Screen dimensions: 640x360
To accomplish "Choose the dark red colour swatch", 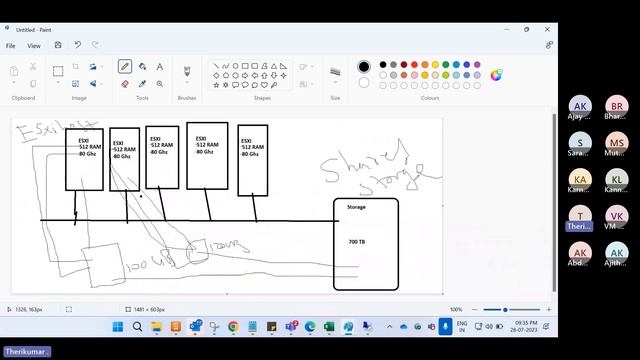I will (x=404, y=64).
